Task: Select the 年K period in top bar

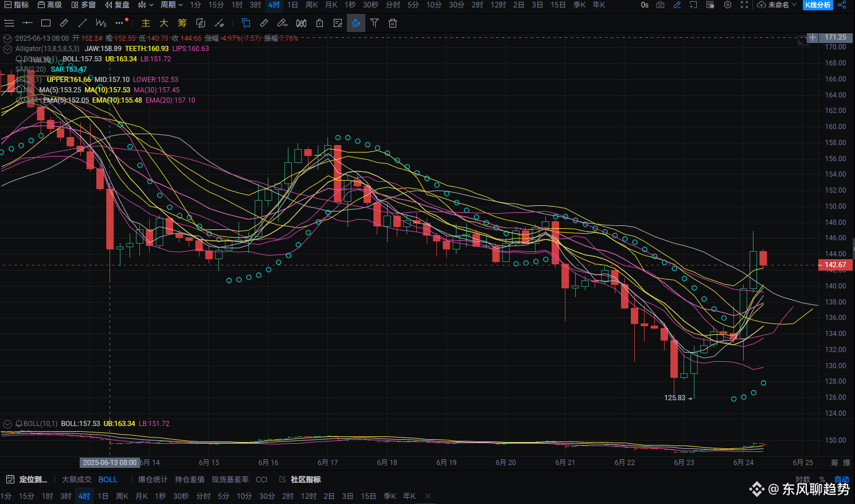Action: 599,5
